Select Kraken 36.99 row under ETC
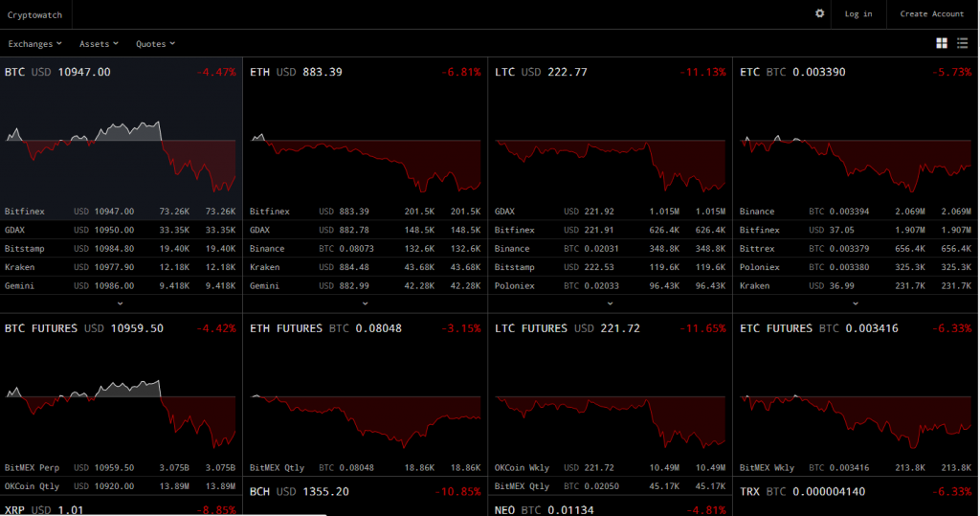This screenshot has width=980, height=516. pos(856,286)
